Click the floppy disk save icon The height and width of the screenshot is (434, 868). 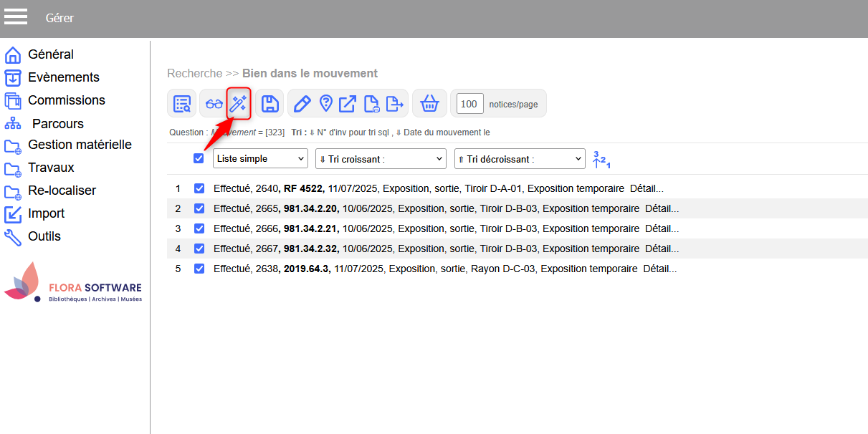270,104
